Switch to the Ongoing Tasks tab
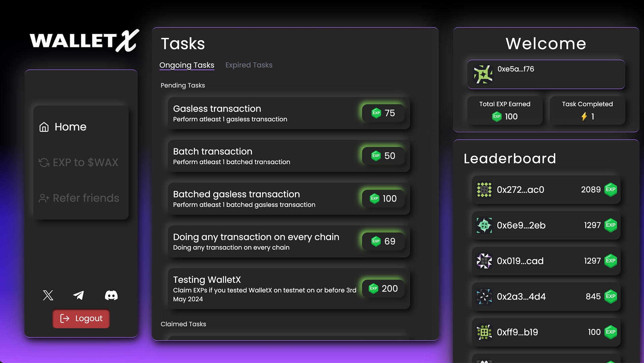The width and height of the screenshot is (644, 363). (x=187, y=65)
